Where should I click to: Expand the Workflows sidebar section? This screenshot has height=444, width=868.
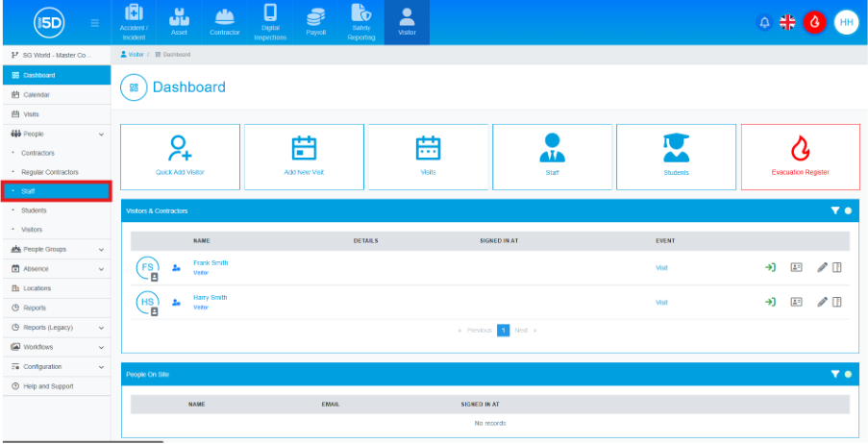click(57, 347)
